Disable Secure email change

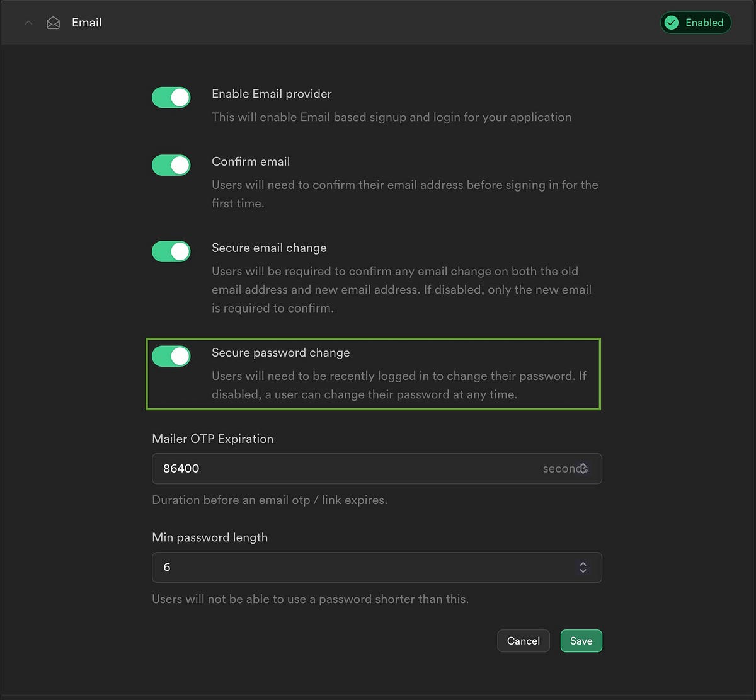click(x=171, y=251)
